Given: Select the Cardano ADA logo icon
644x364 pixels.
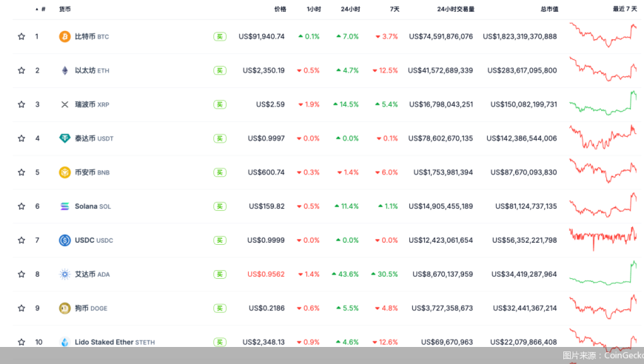Looking at the screenshot, I should point(64,274).
